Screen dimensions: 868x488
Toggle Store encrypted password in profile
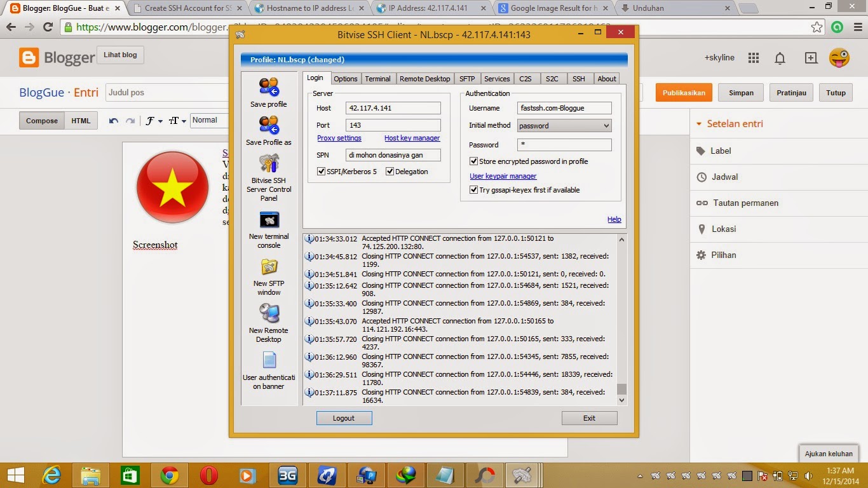473,161
